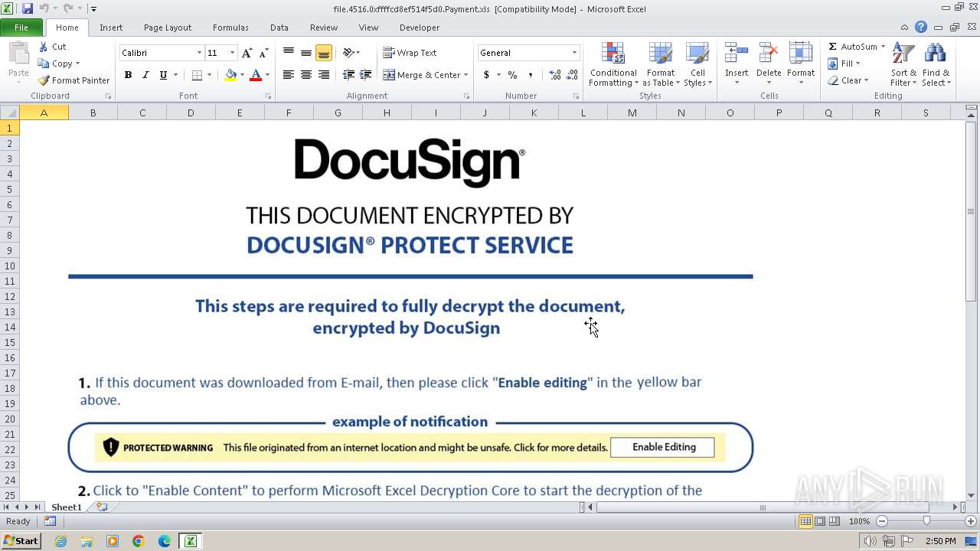Switch to the Insert tab
The width and height of the screenshot is (980, 551).
coord(111,28)
